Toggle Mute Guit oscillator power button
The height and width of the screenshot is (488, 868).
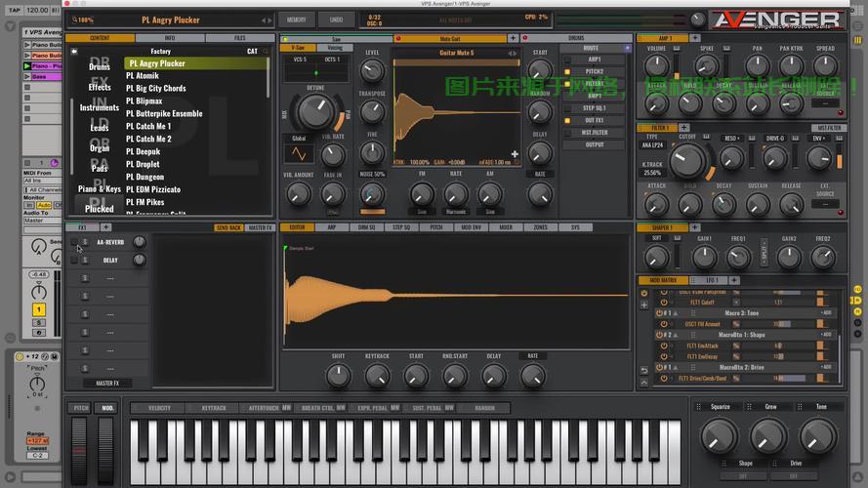point(398,39)
